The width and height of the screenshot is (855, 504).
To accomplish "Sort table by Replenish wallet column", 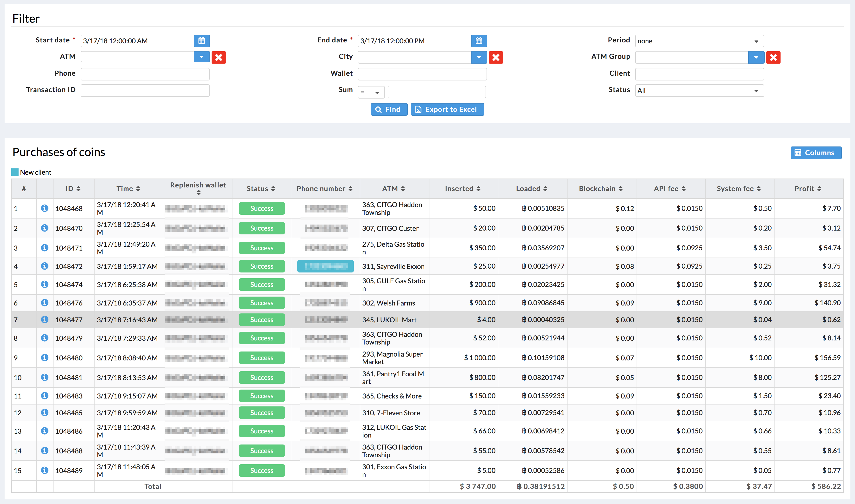I will click(x=198, y=188).
